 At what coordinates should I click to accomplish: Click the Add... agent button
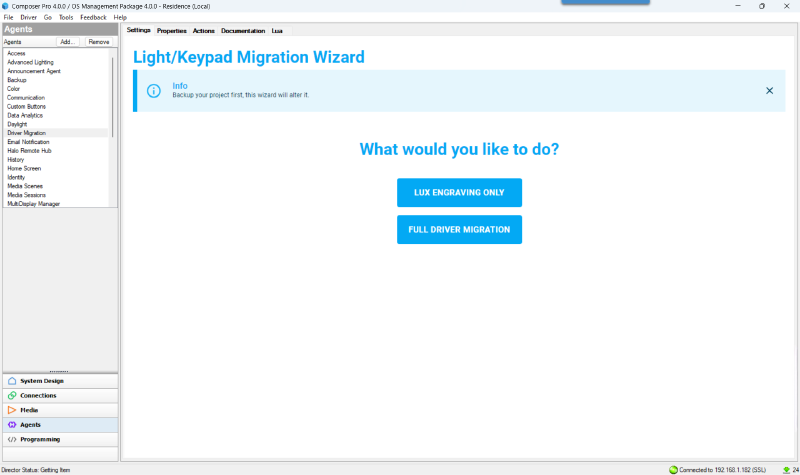(x=67, y=42)
